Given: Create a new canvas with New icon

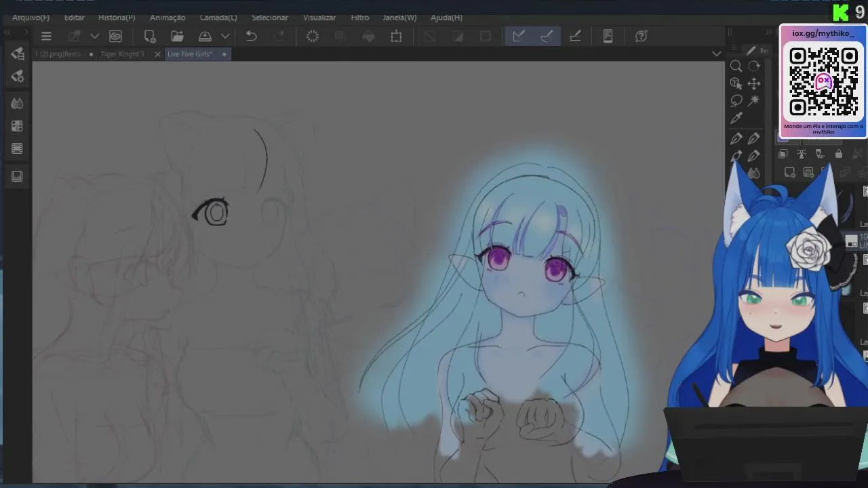Looking at the screenshot, I should point(150,37).
